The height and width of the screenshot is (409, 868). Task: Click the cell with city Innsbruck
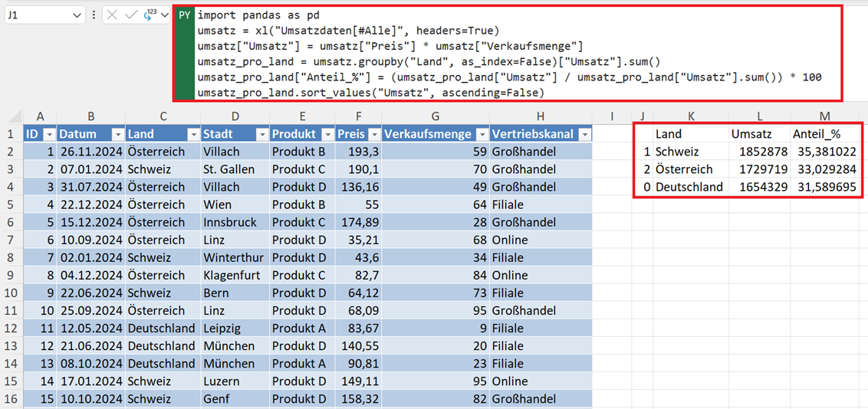[x=234, y=222]
